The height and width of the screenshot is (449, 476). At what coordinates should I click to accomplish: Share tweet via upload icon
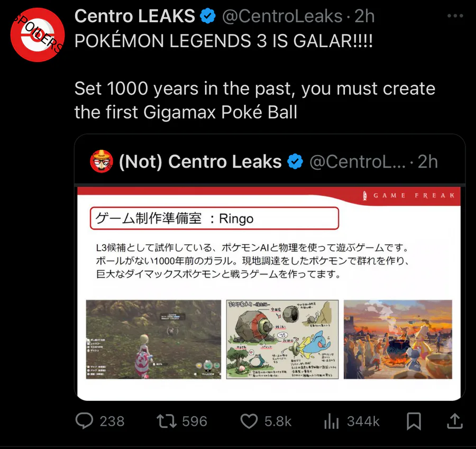coord(454,421)
